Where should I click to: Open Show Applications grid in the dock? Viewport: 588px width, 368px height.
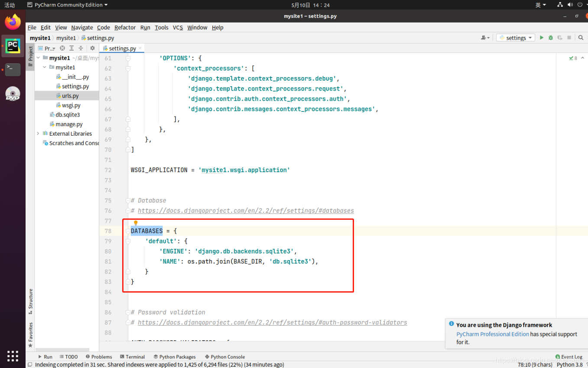pyautogui.click(x=13, y=356)
